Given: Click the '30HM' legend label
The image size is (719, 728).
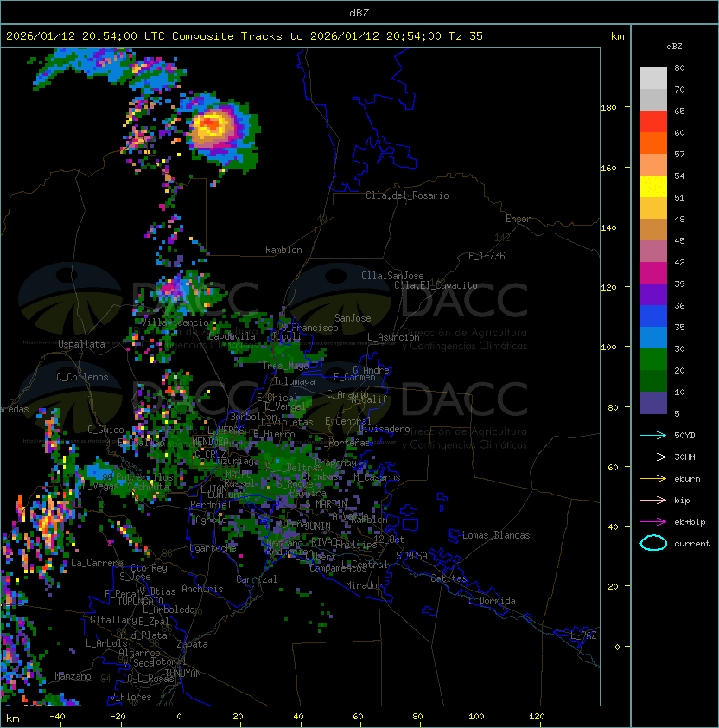Looking at the screenshot, I should click(684, 457).
